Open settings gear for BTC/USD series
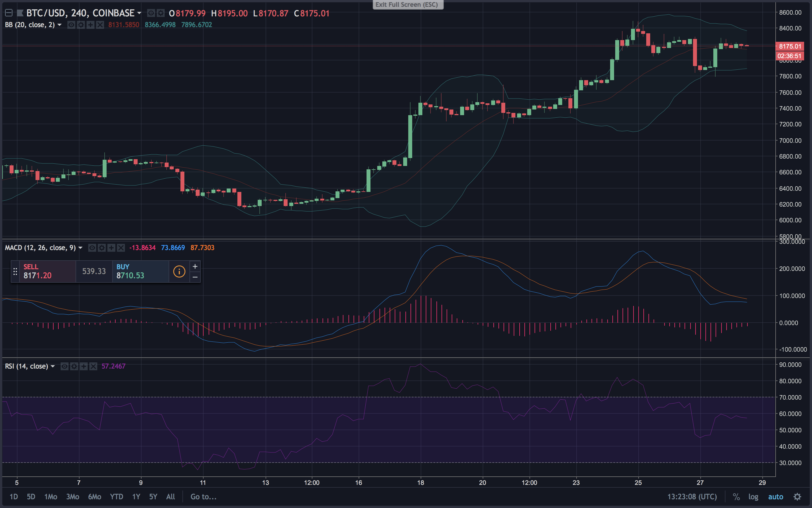 pos(161,13)
